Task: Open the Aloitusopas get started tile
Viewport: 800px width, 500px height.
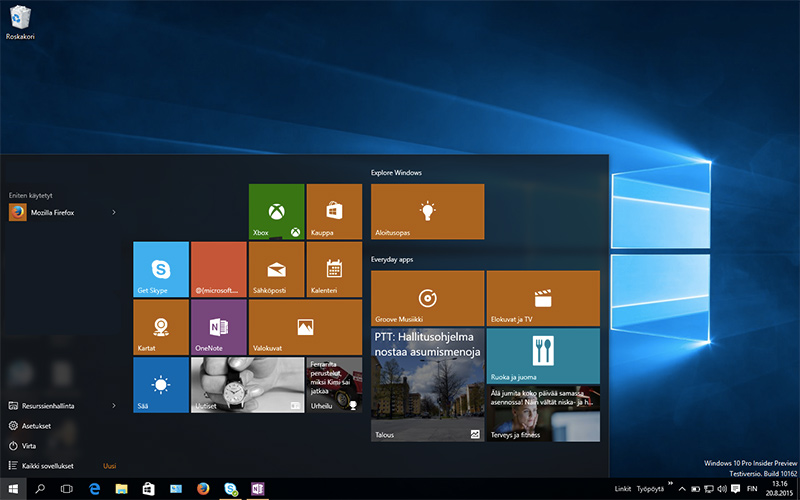Action: tap(427, 211)
